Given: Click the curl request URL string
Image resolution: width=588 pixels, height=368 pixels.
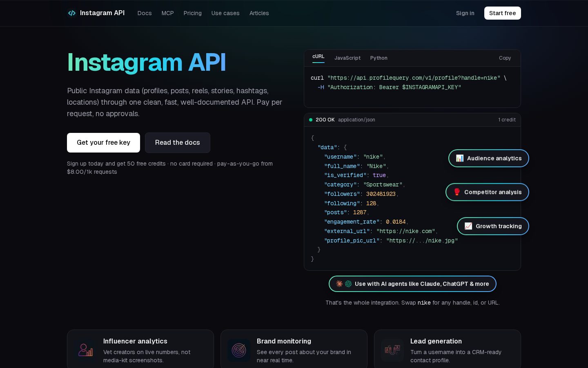Looking at the screenshot, I should (x=414, y=78).
